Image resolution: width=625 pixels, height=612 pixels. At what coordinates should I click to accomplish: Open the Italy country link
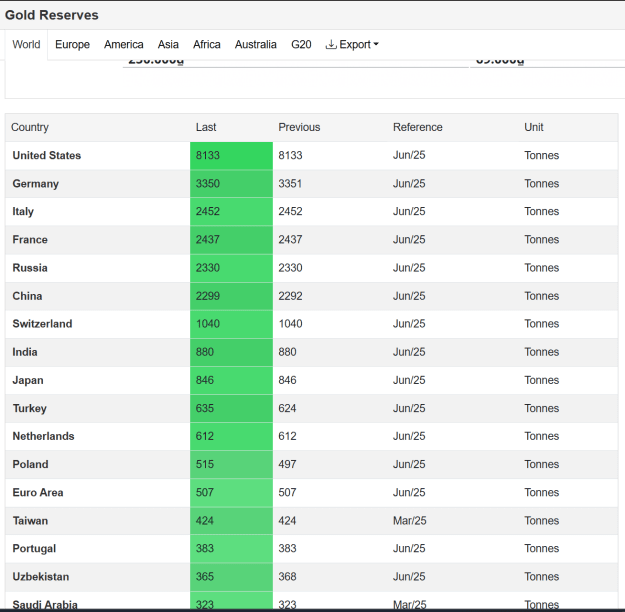[23, 211]
